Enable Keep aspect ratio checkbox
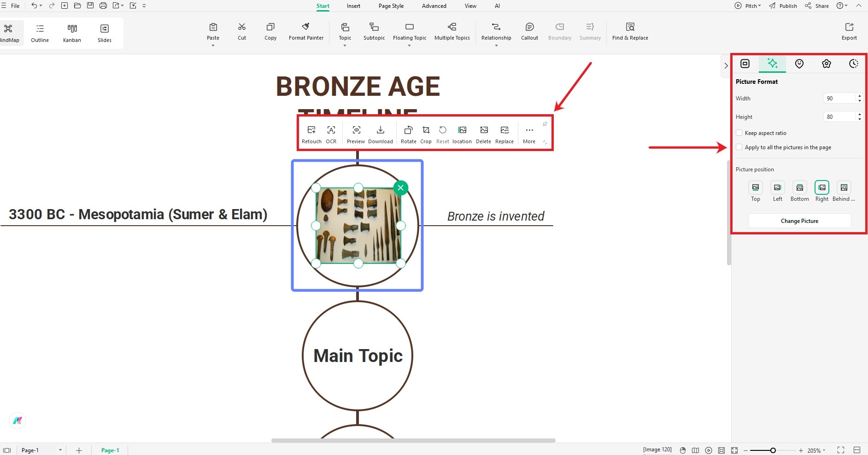This screenshot has height=455, width=868. (739, 133)
